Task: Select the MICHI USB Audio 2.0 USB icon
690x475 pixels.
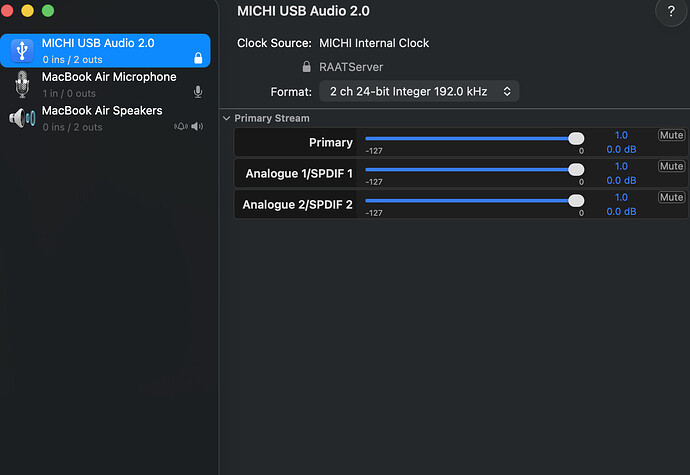Action: pyautogui.click(x=22, y=51)
